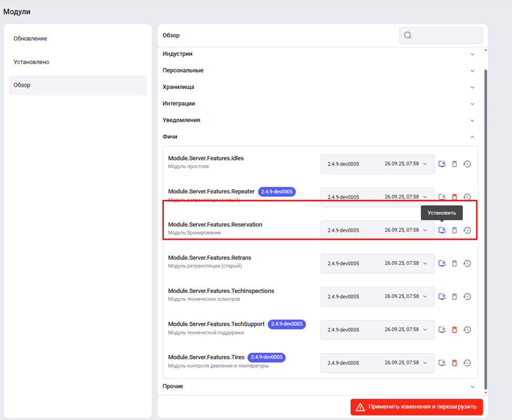Screen dimensions: 512x420
Task: Click install icon for Features.Retrans module
Action: tap(442, 263)
